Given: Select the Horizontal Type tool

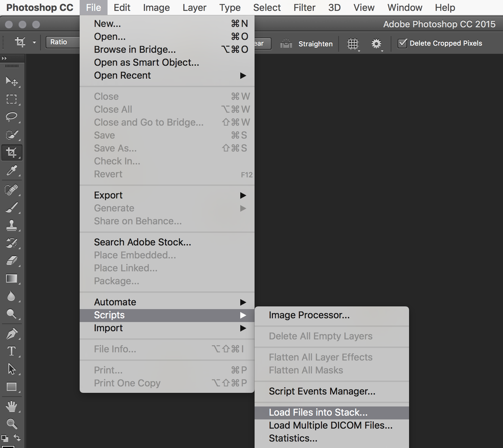Looking at the screenshot, I should [x=12, y=351].
